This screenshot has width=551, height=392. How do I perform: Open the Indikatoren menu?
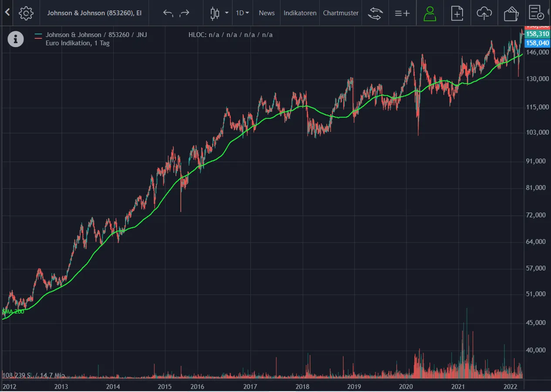coord(300,13)
